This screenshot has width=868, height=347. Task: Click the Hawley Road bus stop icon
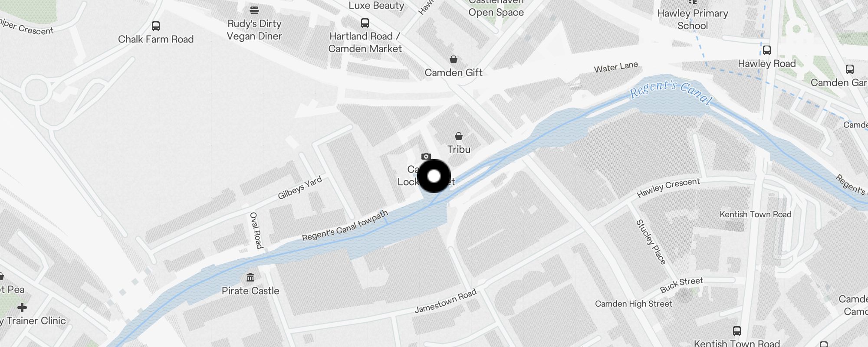click(x=767, y=50)
